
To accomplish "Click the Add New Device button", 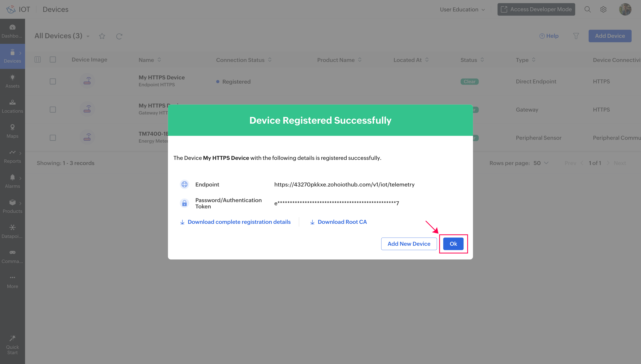I will coord(408,244).
